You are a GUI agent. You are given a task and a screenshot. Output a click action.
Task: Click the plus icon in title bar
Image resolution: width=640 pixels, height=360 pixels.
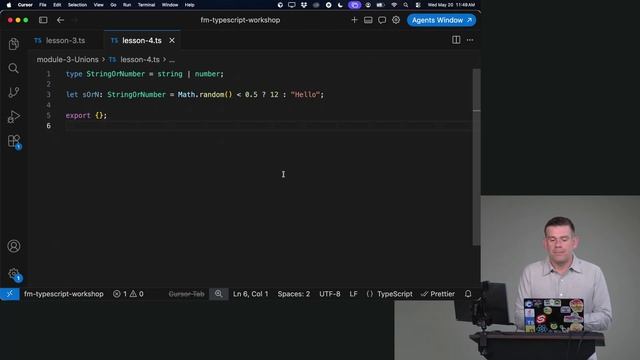[x=354, y=20]
